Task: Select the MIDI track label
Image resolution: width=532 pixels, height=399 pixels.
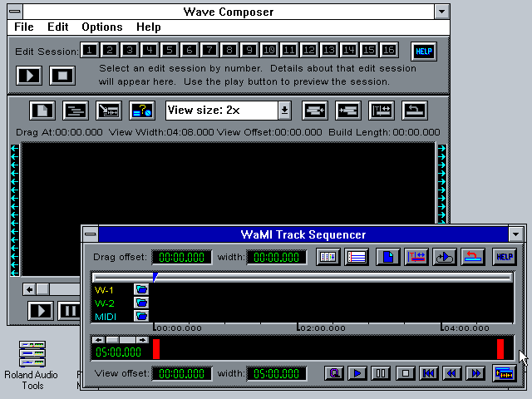Action: 106,317
